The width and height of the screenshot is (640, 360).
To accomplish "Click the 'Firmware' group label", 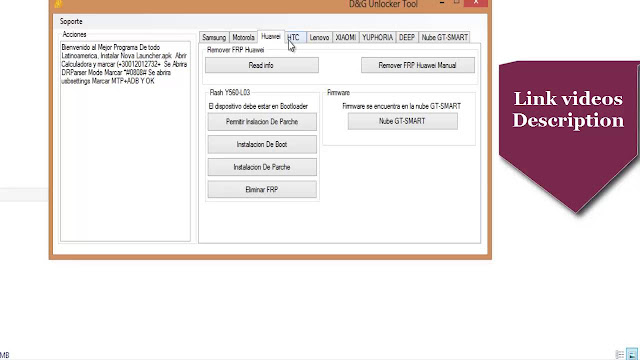I will [338, 93].
